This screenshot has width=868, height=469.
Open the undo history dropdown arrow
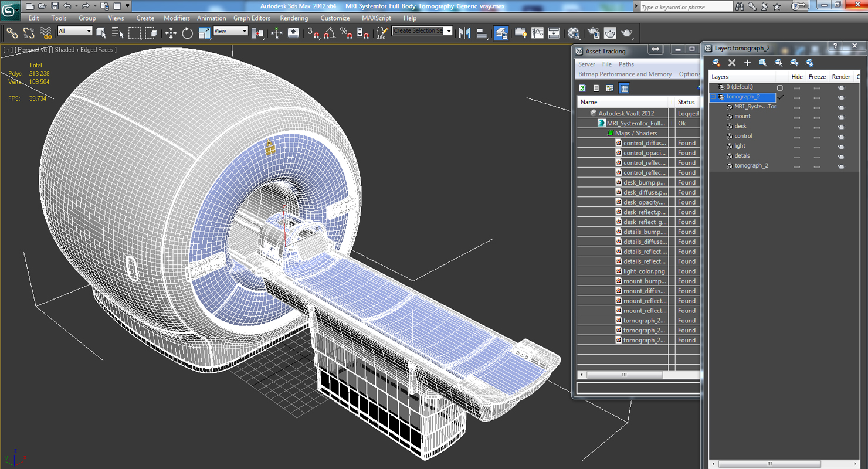[x=76, y=6]
